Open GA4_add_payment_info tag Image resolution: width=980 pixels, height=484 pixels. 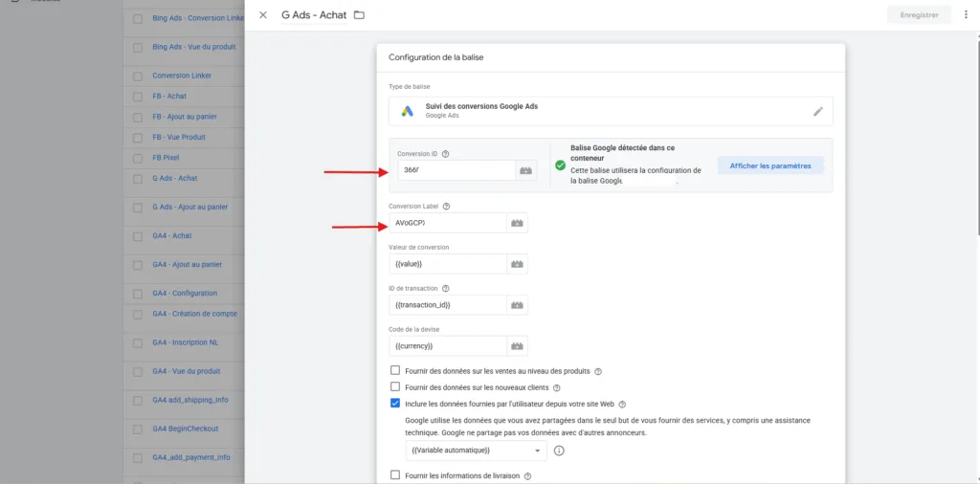point(191,457)
